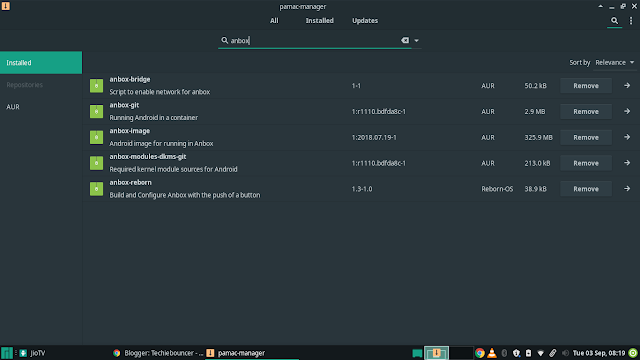This screenshot has height=360, width=640.
Task: Open details arrow for anbox-reborn
Action: pos(627,188)
